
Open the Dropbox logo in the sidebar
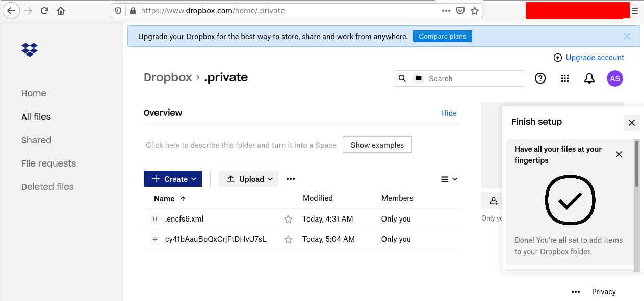(x=30, y=49)
